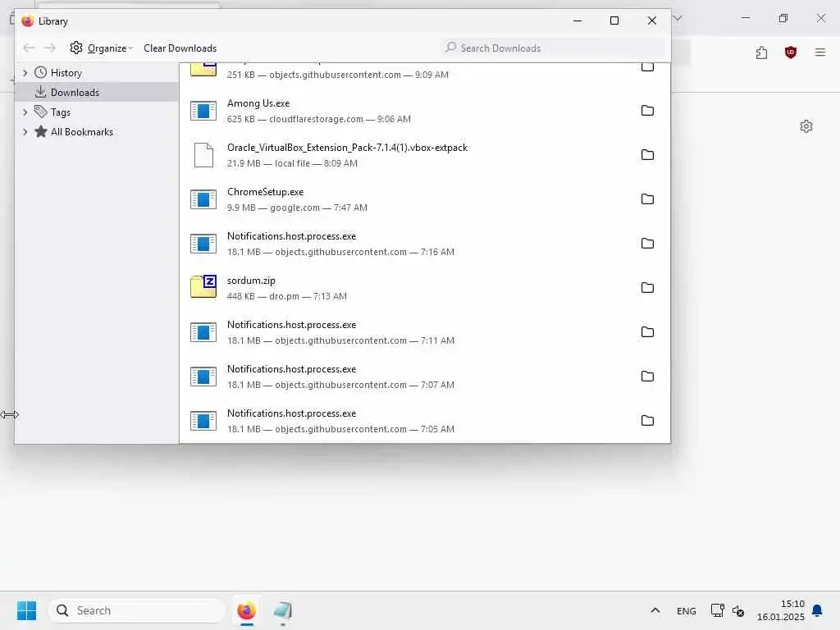Open Firefox hamburger application menu

(x=819, y=52)
